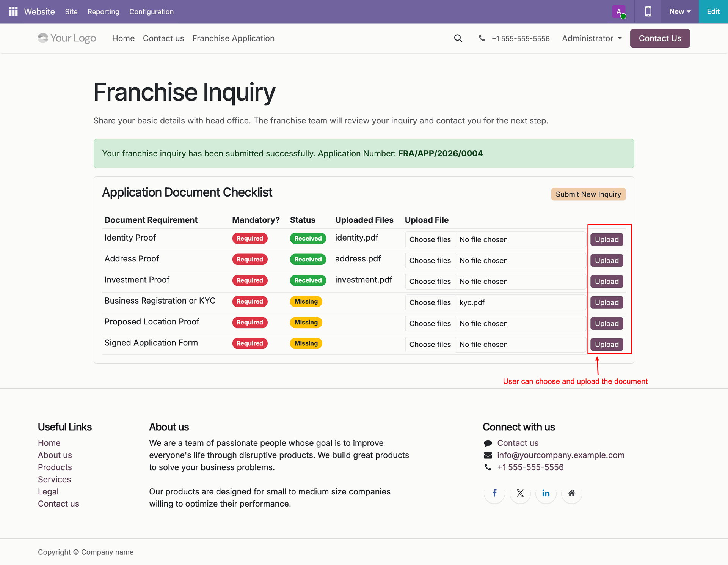Screen dimensions: 728x565
Task: Go to Home in site navigation
Action: [x=123, y=38]
